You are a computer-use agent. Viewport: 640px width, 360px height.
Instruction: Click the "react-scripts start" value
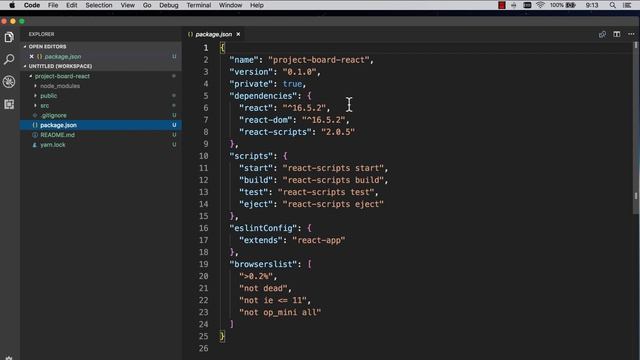click(333, 168)
